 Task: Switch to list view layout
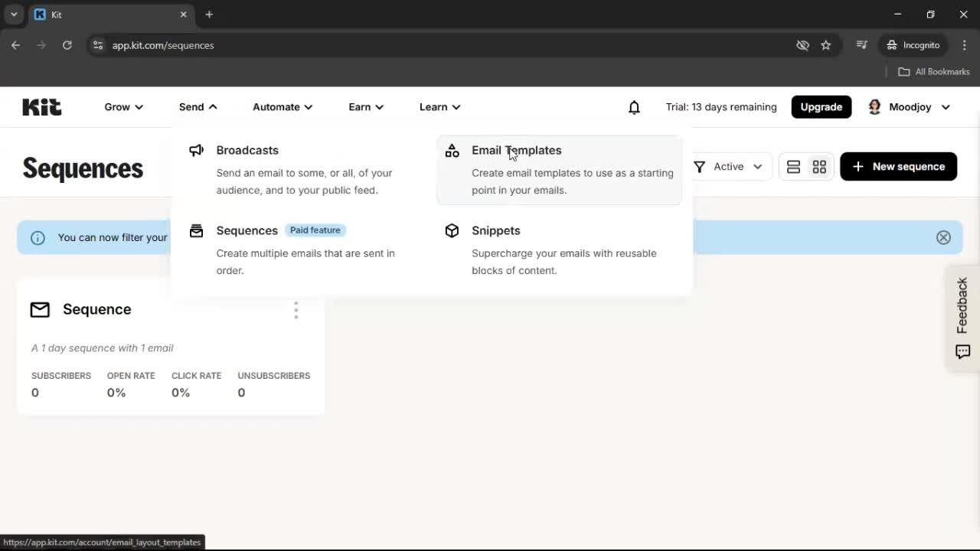click(x=793, y=166)
